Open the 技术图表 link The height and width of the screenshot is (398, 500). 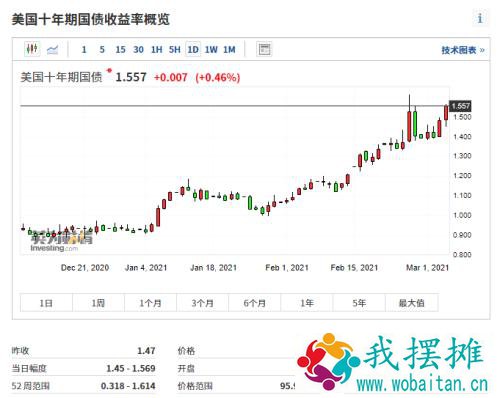[463, 50]
